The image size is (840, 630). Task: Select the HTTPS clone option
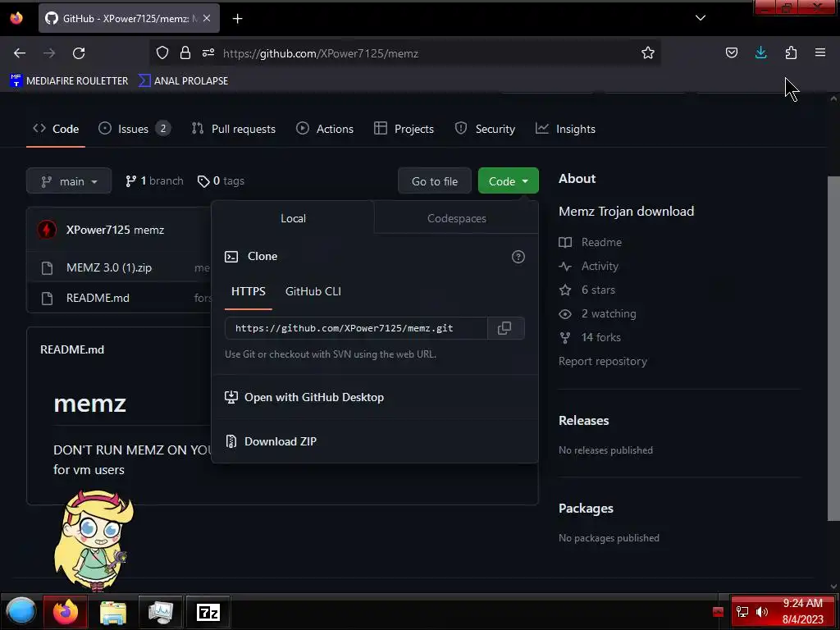click(x=248, y=291)
